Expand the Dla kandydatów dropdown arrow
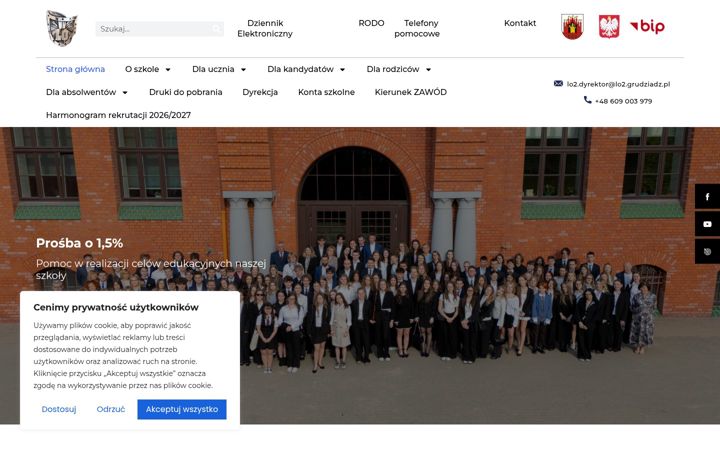Image resolution: width=720 pixels, height=450 pixels. pyautogui.click(x=343, y=69)
